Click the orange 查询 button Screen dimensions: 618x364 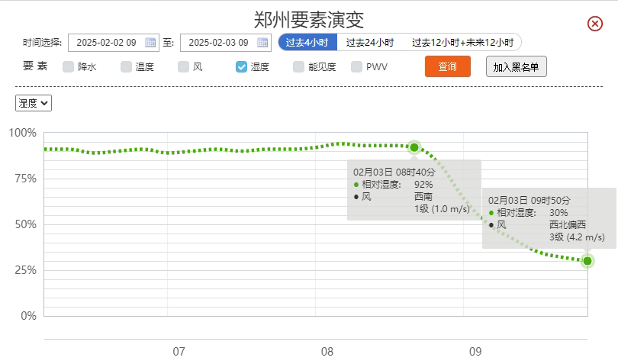click(448, 67)
